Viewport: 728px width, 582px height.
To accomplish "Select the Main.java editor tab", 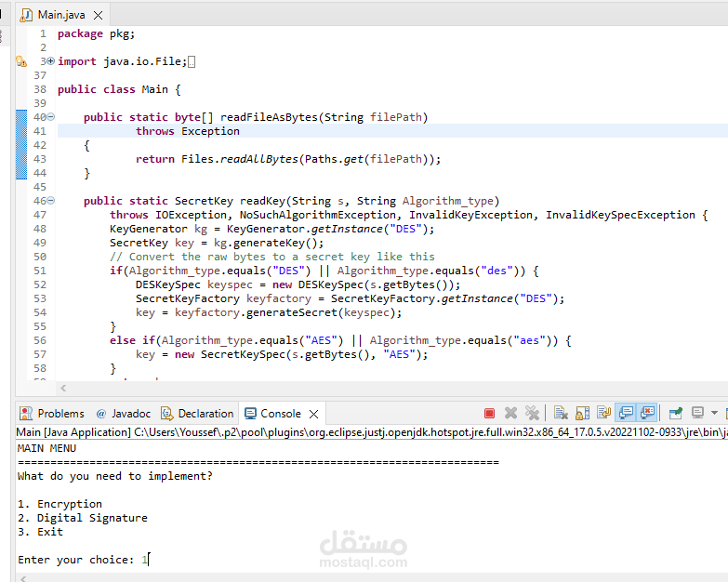I will click(x=61, y=15).
